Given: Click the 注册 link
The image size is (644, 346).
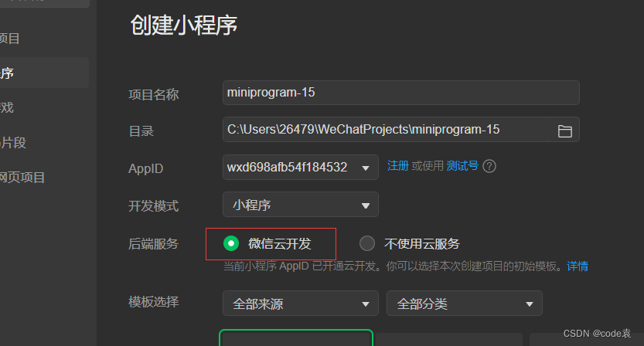Looking at the screenshot, I should (398, 166).
